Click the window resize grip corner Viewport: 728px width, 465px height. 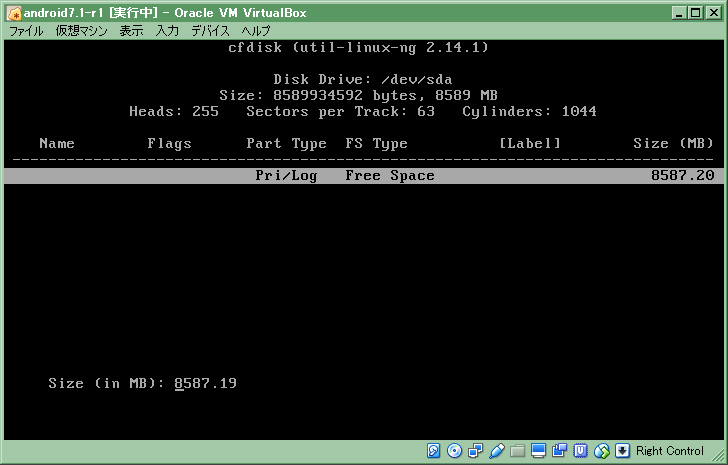(x=717, y=453)
